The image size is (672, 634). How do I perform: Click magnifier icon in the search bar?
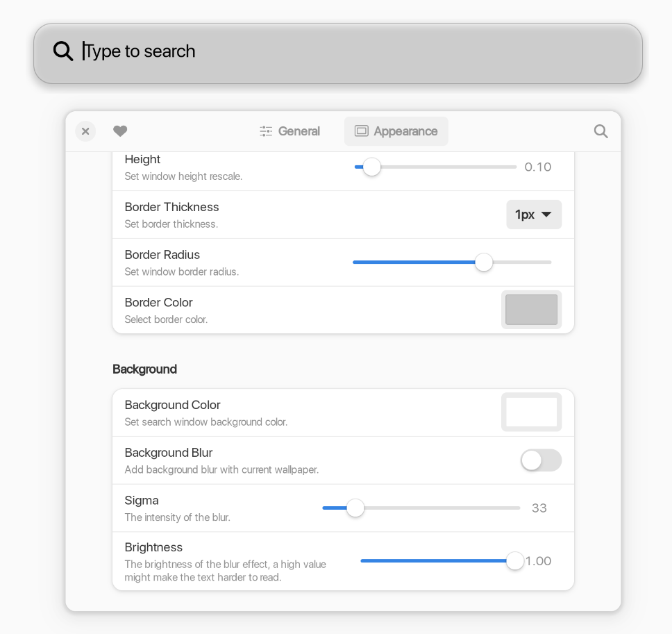coord(63,51)
